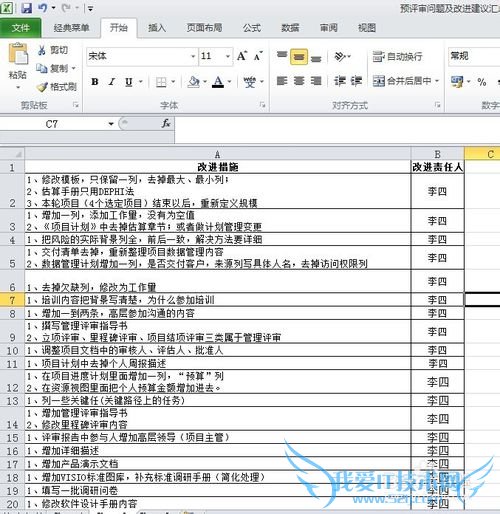Select column A header
The width and height of the screenshot is (500, 514).
217,154
